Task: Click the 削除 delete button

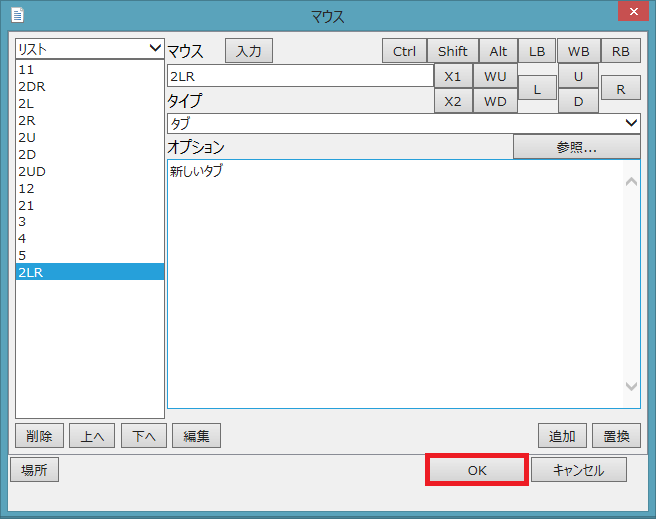Action: point(40,436)
